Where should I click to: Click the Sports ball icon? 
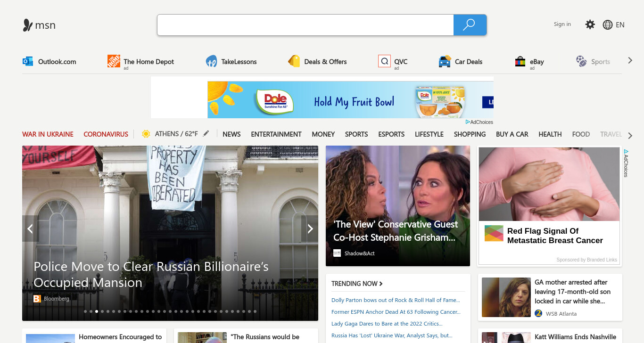tap(581, 61)
